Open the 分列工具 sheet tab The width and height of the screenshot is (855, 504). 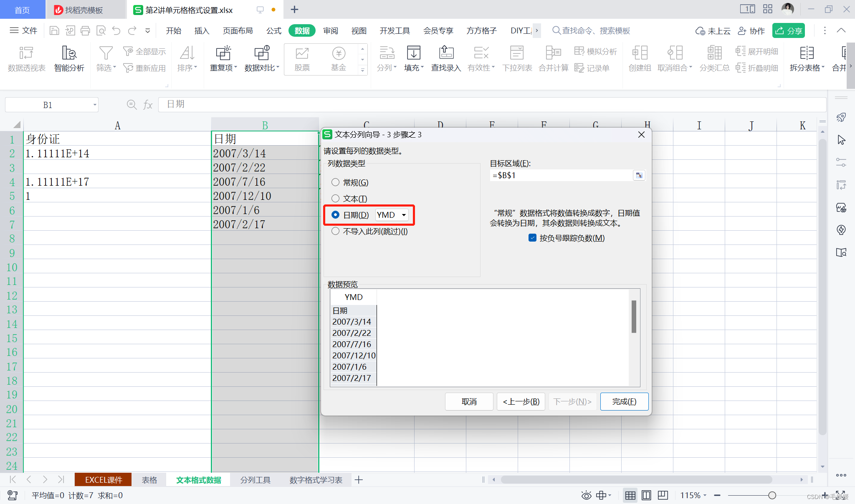[x=255, y=480]
